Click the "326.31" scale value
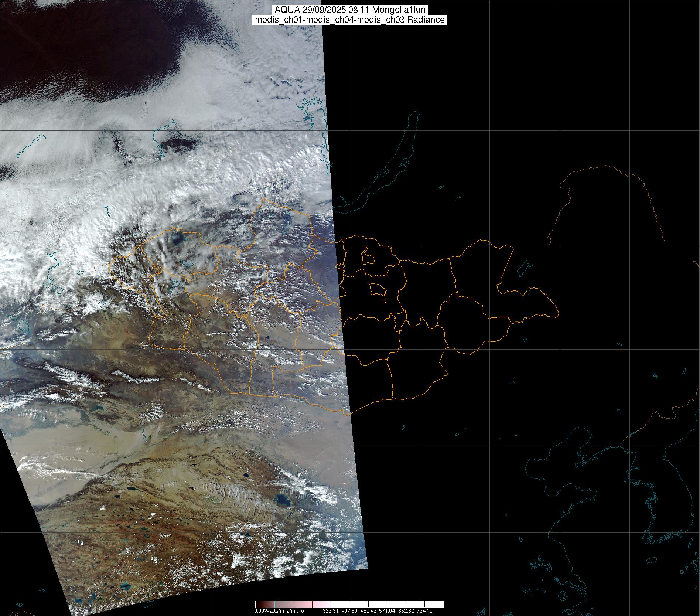Screen dimensions: 700x616 331,611
